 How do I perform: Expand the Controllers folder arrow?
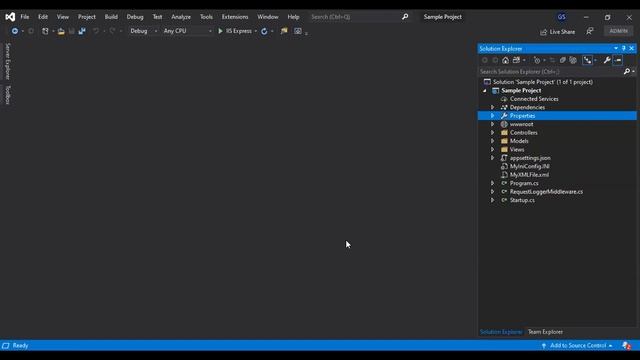493,133
